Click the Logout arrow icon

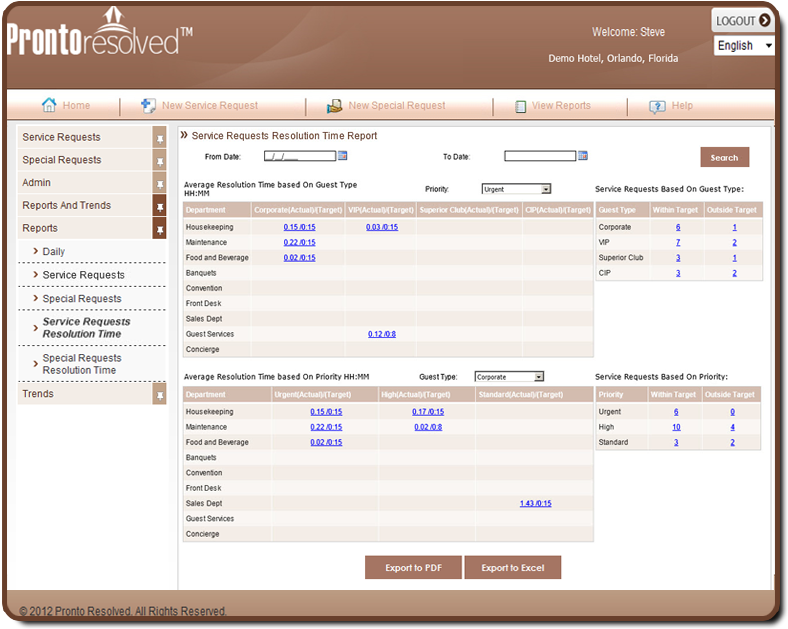coord(764,20)
